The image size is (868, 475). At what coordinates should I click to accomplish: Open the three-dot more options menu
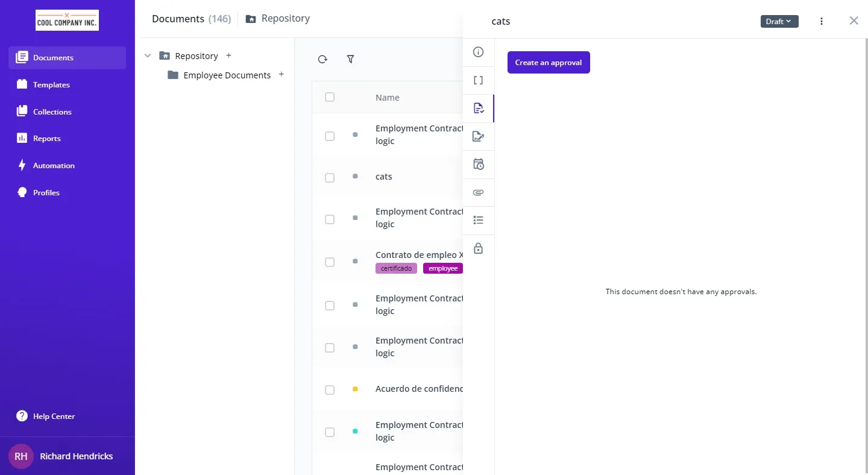coord(822,22)
